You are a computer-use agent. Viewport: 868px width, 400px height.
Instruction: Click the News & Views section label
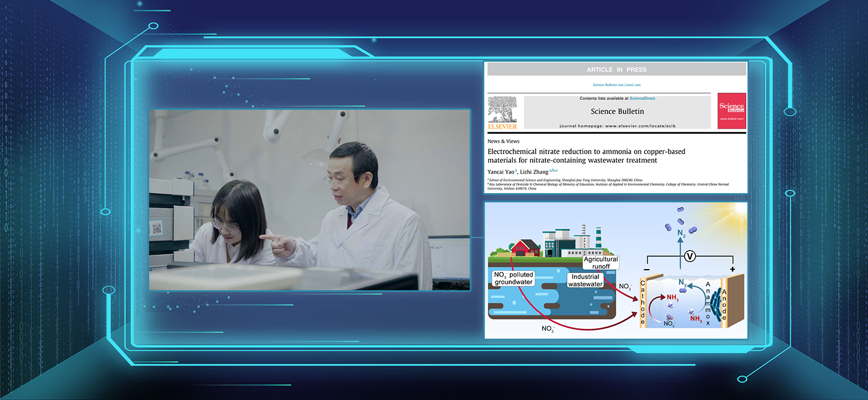click(x=503, y=141)
